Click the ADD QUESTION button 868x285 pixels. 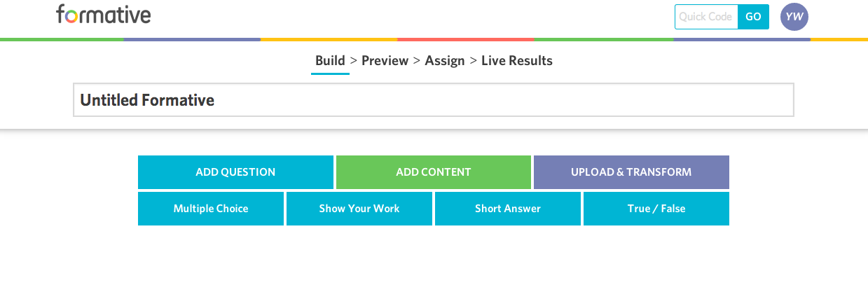[x=235, y=172]
